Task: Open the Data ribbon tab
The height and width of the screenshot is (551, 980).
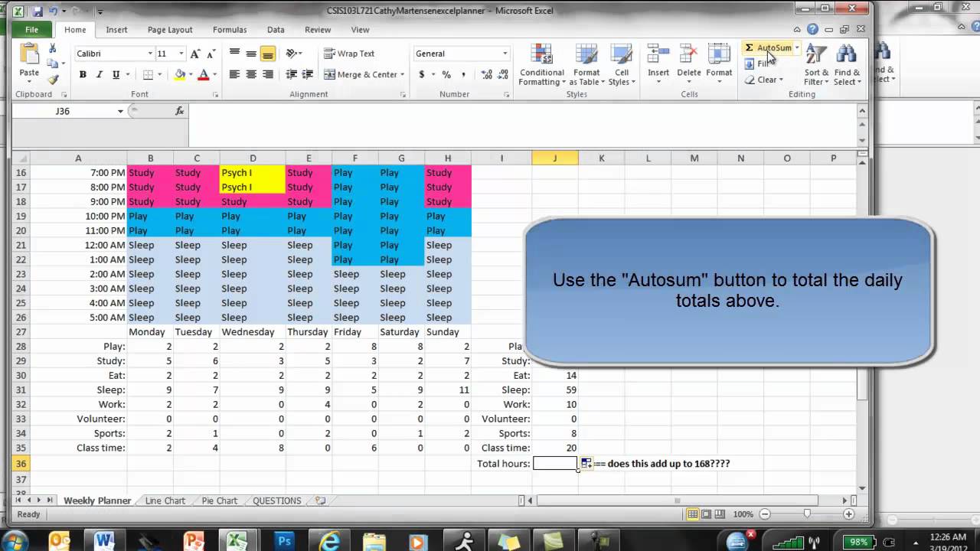Action: 276,30
